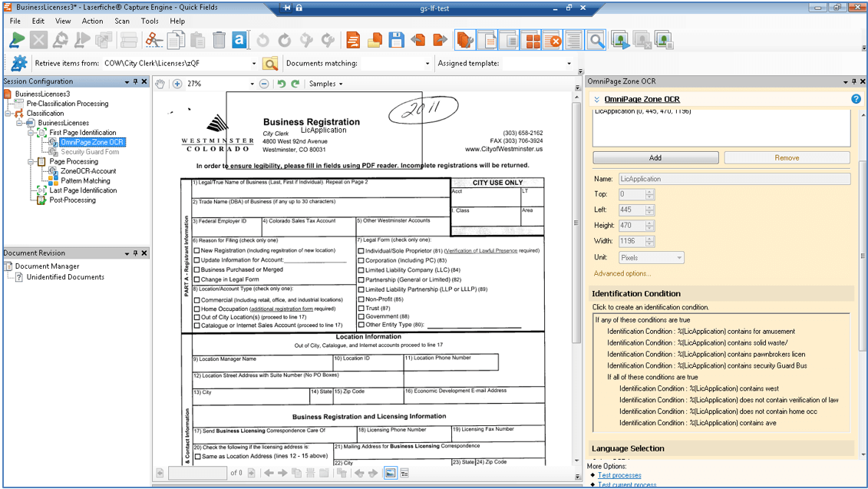Open the Action menu

92,21
